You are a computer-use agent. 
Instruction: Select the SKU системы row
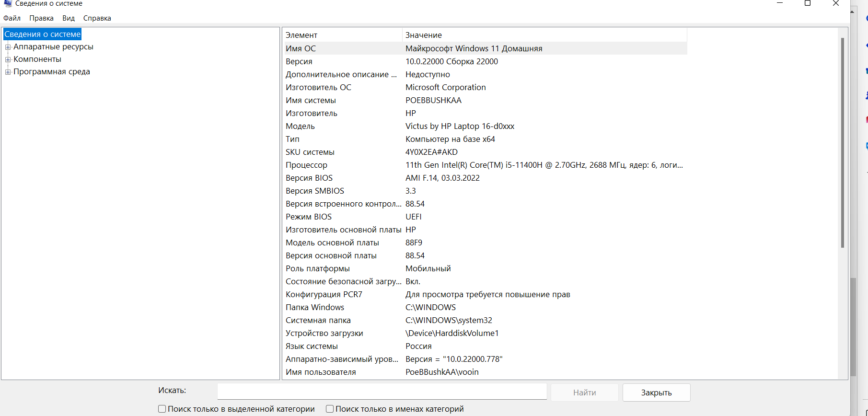[486, 152]
